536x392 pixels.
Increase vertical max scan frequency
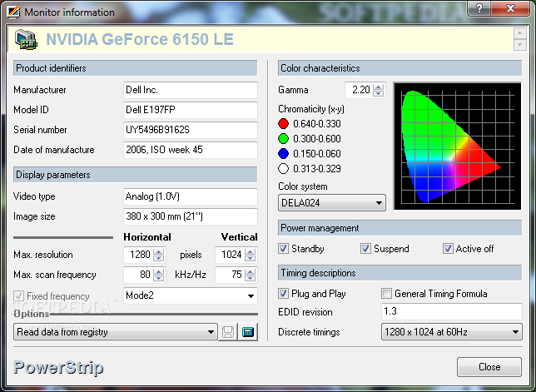(x=251, y=271)
